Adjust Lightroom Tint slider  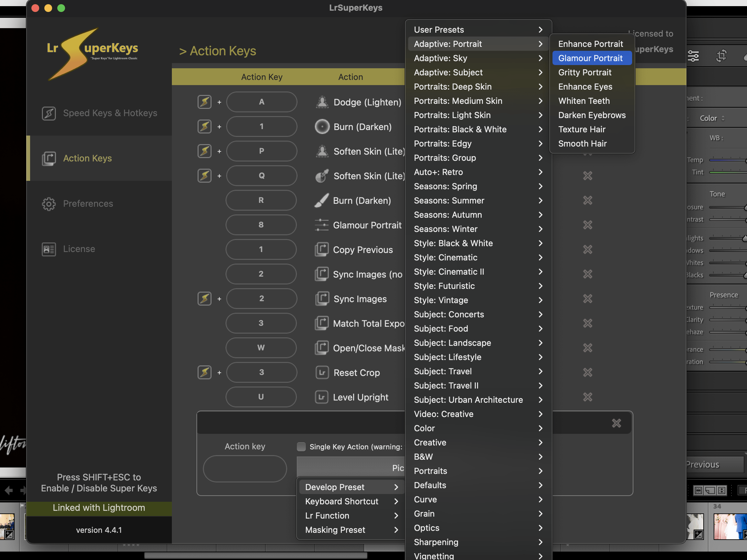pos(728,172)
